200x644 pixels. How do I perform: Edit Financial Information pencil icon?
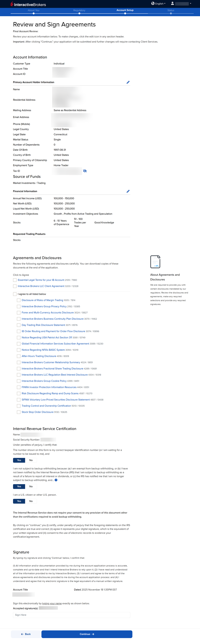click(128, 191)
